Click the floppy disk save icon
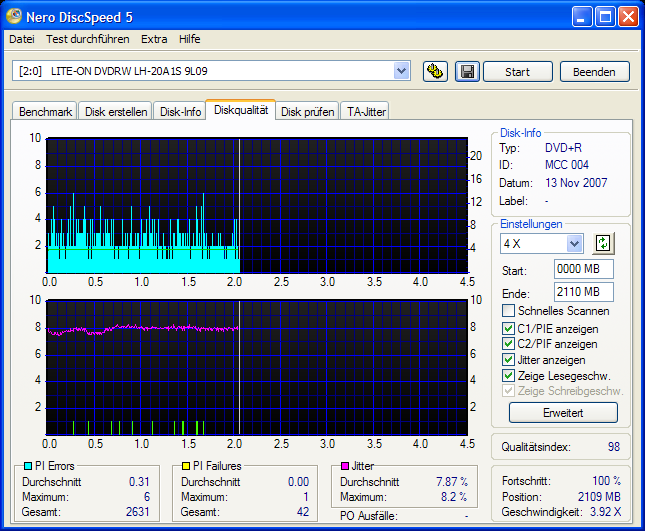The height and width of the screenshot is (531, 645). click(x=466, y=71)
